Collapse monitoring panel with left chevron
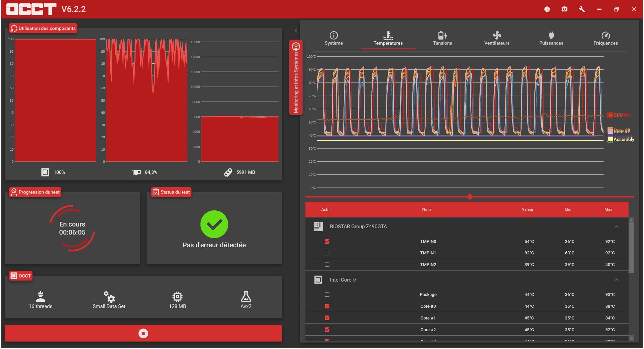This screenshot has width=644, height=349. (x=296, y=31)
